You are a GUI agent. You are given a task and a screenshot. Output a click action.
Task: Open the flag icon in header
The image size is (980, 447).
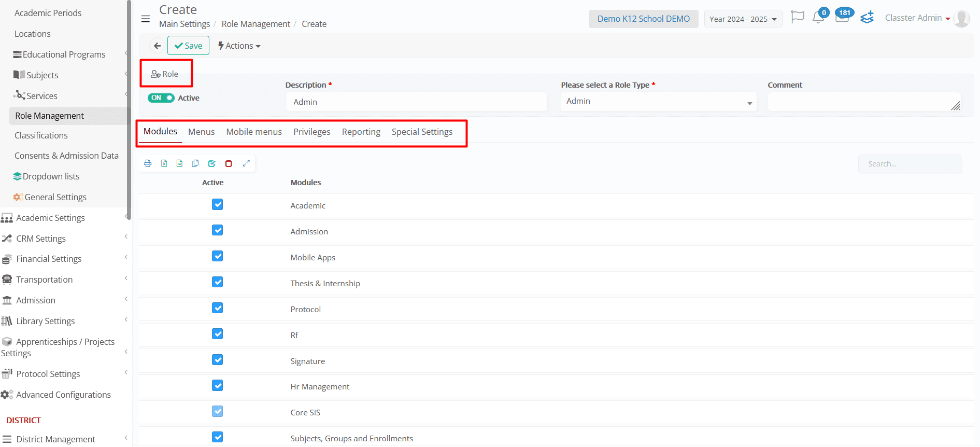[x=798, y=17]
